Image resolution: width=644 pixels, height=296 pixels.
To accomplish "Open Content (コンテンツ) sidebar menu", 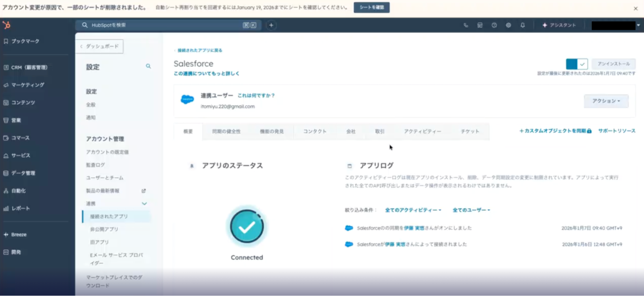I will pyautogui.click(x=19, y=103).
